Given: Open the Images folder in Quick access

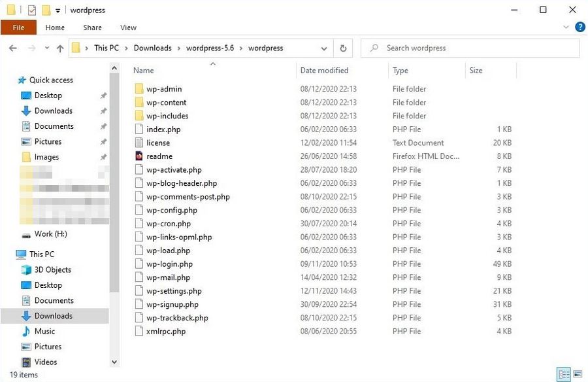Looking at the screenshot, I should click(x=46, y=157).
